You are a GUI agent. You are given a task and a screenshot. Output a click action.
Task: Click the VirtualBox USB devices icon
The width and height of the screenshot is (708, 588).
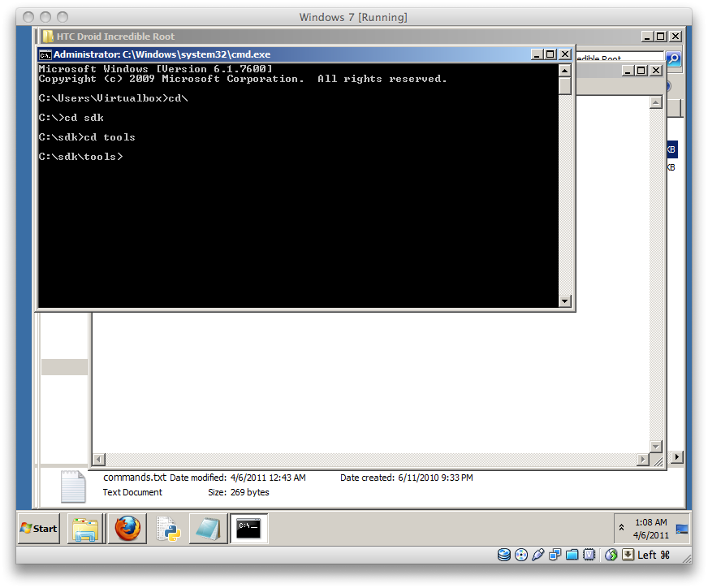pyautogui.click(x=537, y=555)
